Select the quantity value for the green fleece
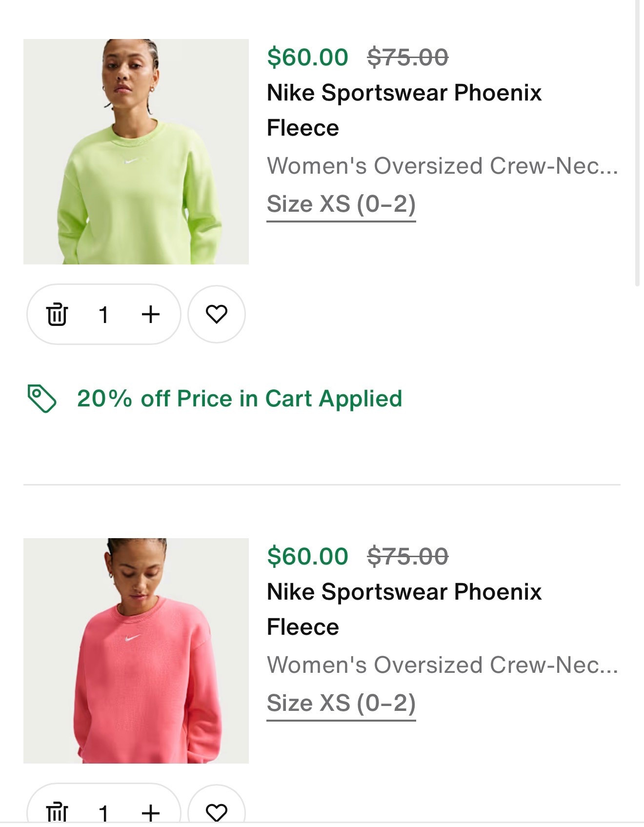Screen dimensions: 644x827 (x=104, y=314)
